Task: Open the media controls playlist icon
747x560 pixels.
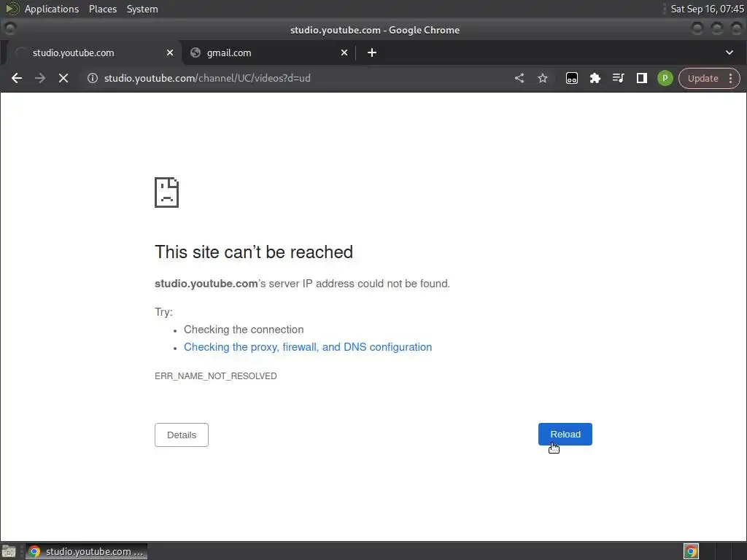Action: (619, 78)
